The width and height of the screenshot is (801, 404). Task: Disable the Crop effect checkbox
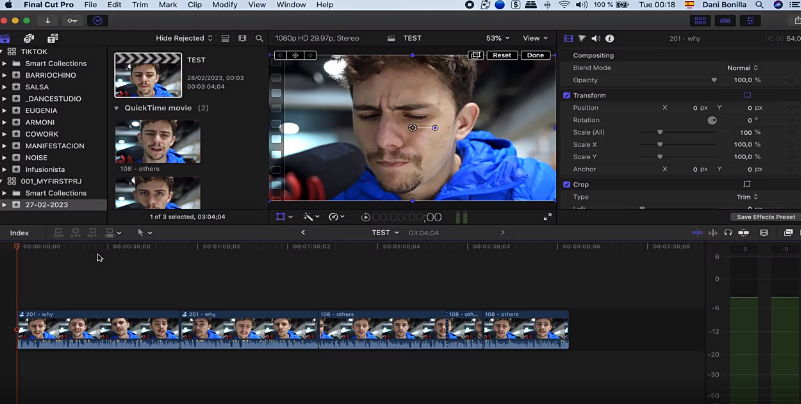567,185
